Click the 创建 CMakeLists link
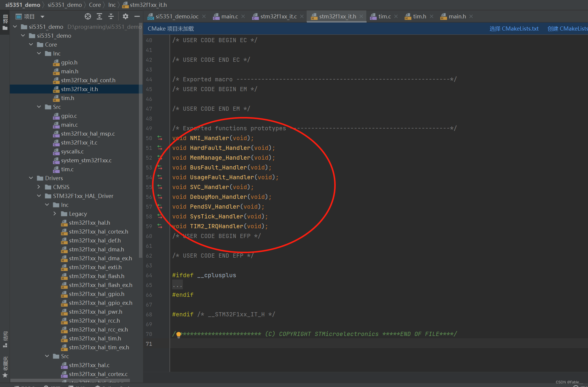Image resolution: width=588 pixels, height=387 pixels. click(x=568, y=29)
